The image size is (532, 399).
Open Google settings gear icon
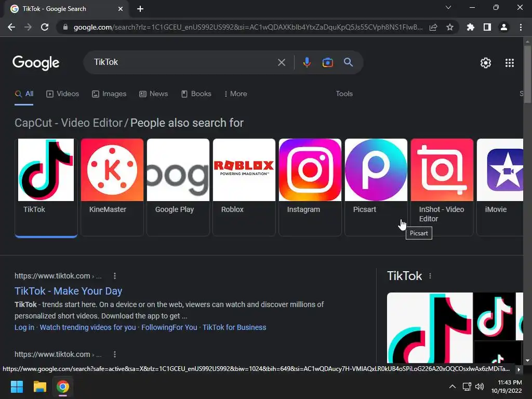click(486, 63)
